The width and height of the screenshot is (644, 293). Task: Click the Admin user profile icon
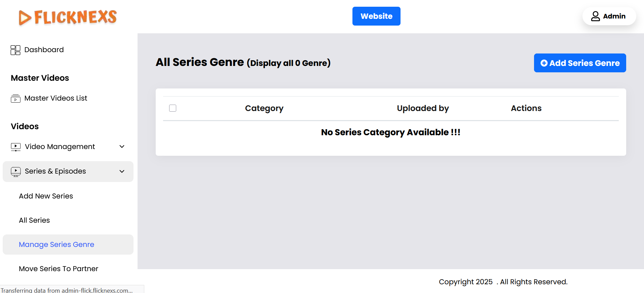[595, 16]
